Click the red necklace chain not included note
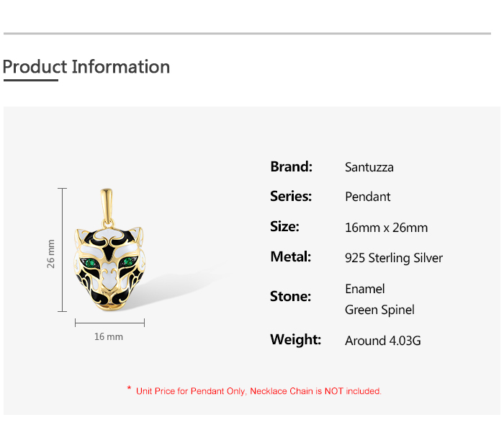Image resolution: width=504 pixels, height=443 pixels. click(258, 391)
